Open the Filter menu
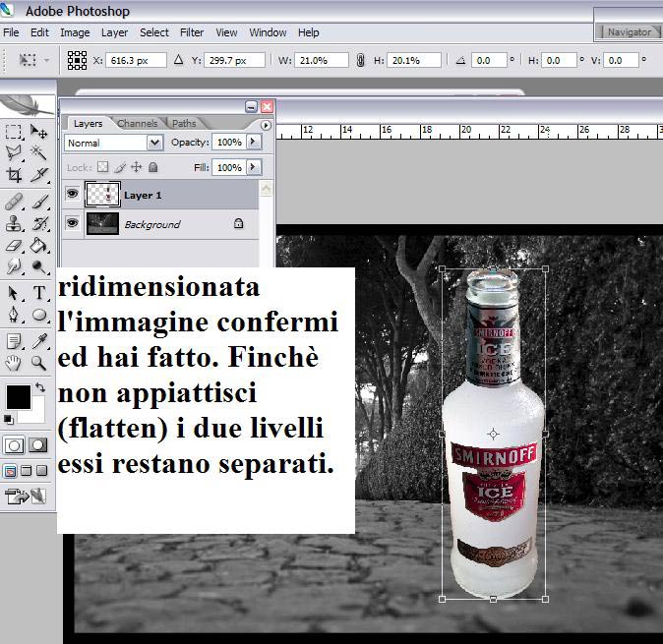The width and height of the screenshot is (663, 644). coord(192,32)
